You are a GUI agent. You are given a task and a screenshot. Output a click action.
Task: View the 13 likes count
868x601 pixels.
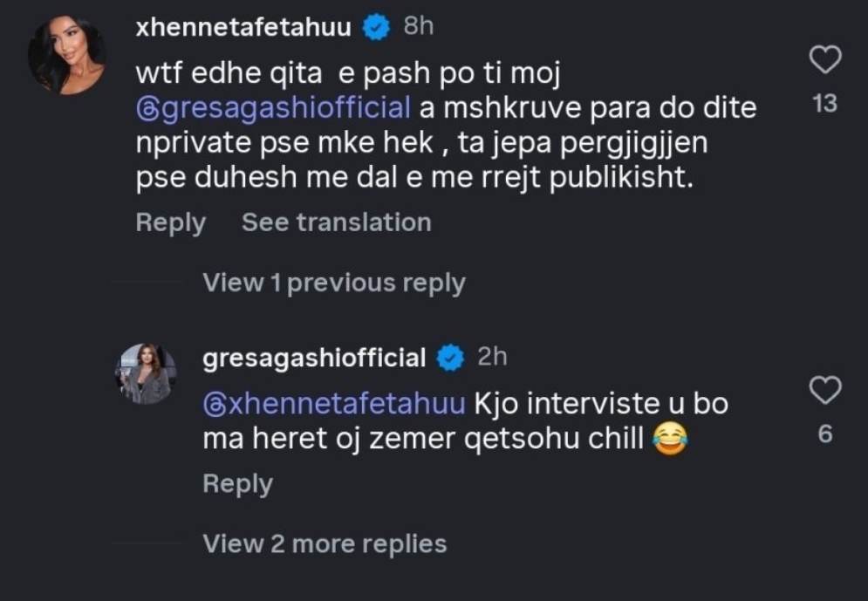tap(824, 104)
